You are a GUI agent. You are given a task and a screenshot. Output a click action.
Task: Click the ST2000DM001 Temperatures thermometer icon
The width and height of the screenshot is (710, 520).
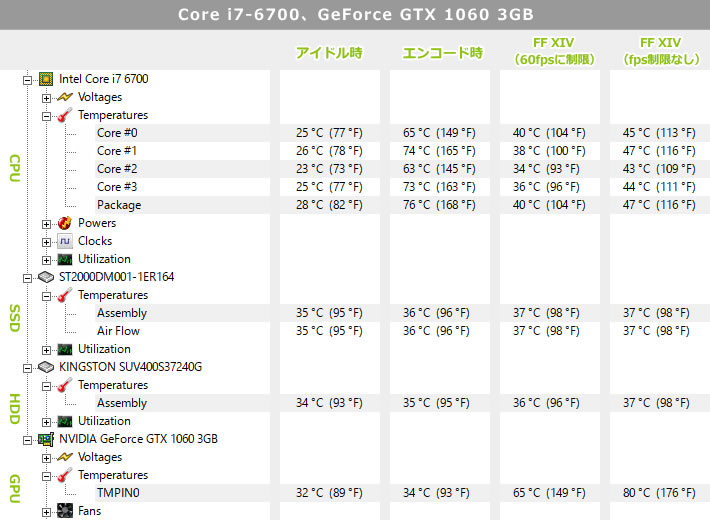click(65, 295)
